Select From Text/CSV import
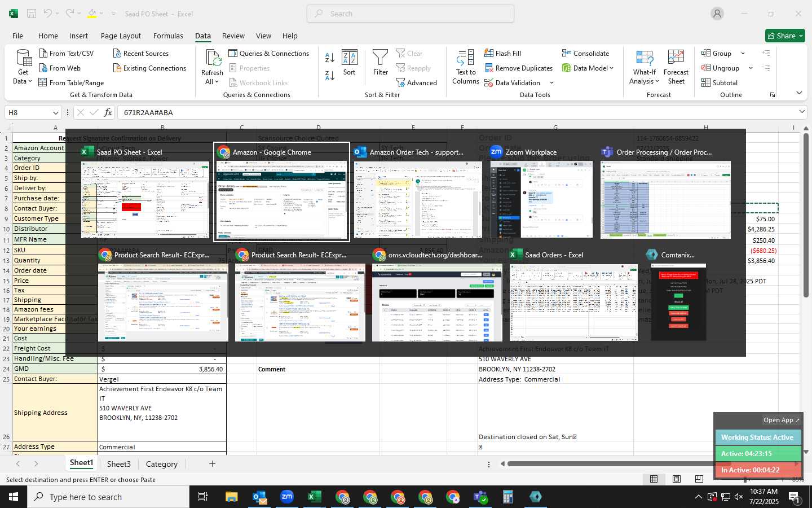Screen dimensions: 812x508 tap(67, 54)
